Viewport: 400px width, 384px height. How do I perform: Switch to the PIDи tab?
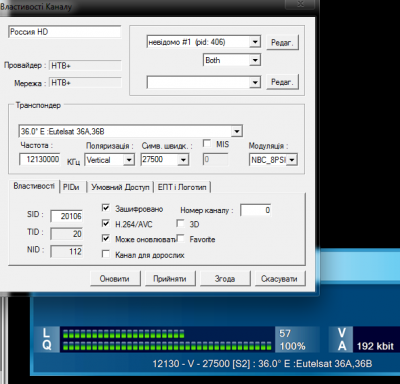click(x=72, y=187)
